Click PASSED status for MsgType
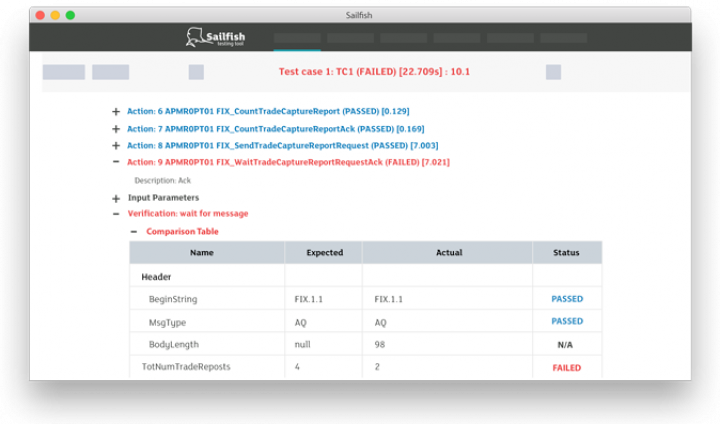 click(x=567, y=321)
